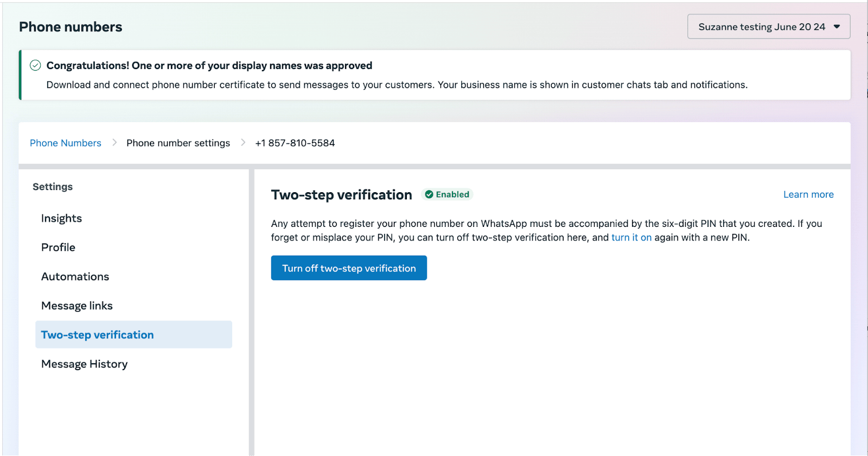The width and height of the screenshot is (868, 456).
Task: Go back to the Phone Numbers breadcrumb link
Action: click(x=66, y=143)
